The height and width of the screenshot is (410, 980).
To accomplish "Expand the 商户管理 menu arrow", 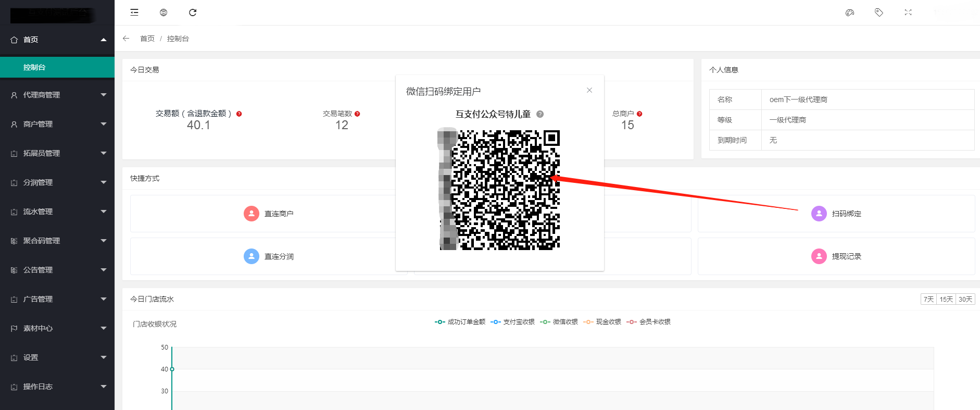I will click(104, 124).
